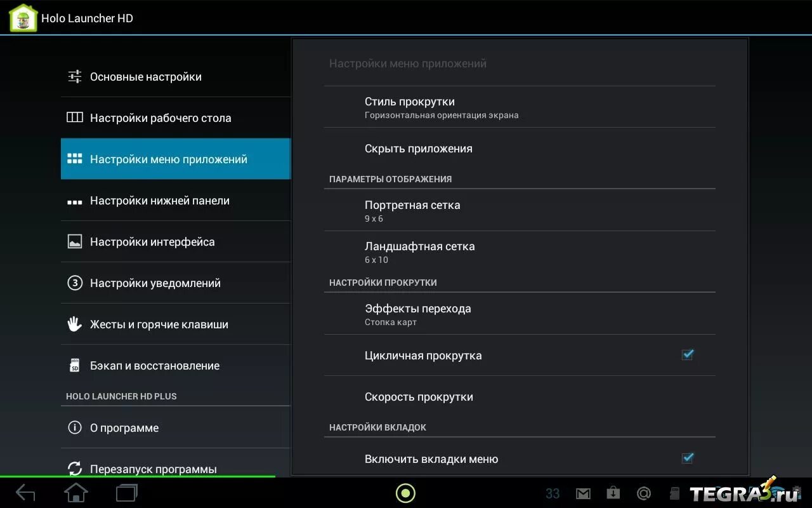This screenshot has height=508, width=812.
Task: Click the Настройки интерфейса picture icon
Action: click(75, 242)
